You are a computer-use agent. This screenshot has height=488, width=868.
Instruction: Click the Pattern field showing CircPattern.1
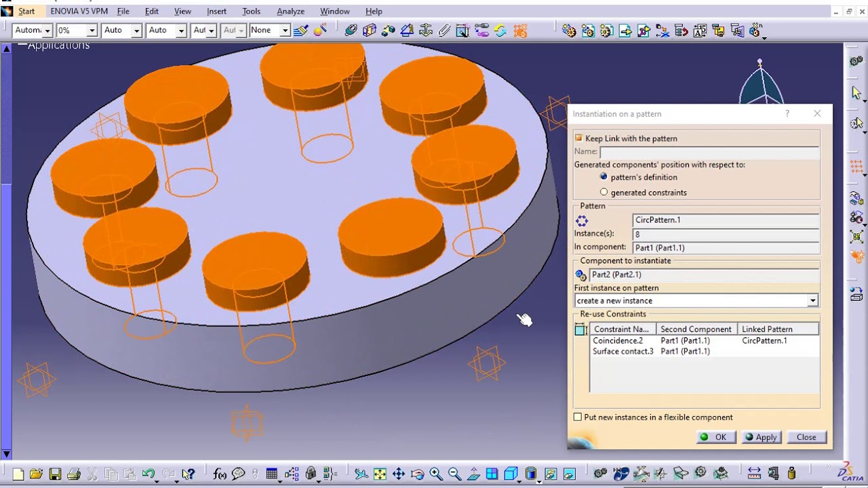pos(726,220)
